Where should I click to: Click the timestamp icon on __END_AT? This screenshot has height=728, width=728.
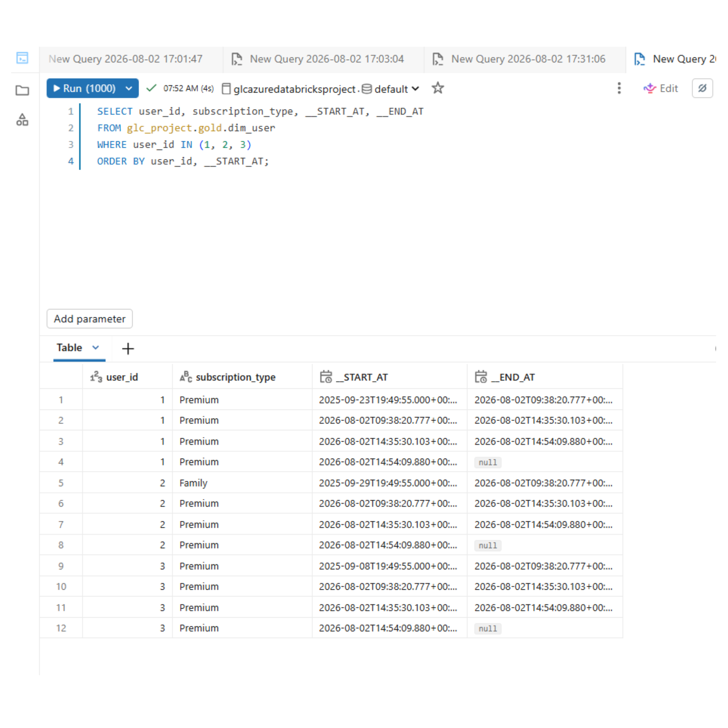pyautogui.click(x=481, y=377)
